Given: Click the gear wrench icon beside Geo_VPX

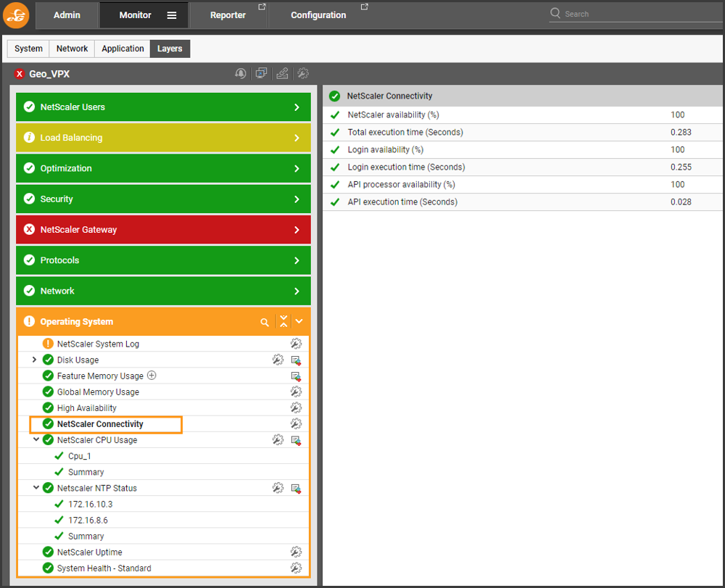Looking at the screenshot, I should pos(303,73).
